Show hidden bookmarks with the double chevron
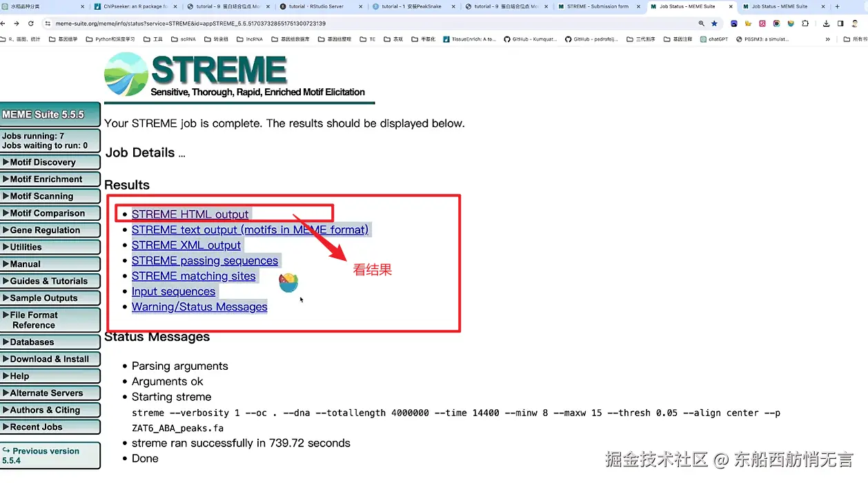Viewport: 868px width, 483px height. [x=828, y=39]
